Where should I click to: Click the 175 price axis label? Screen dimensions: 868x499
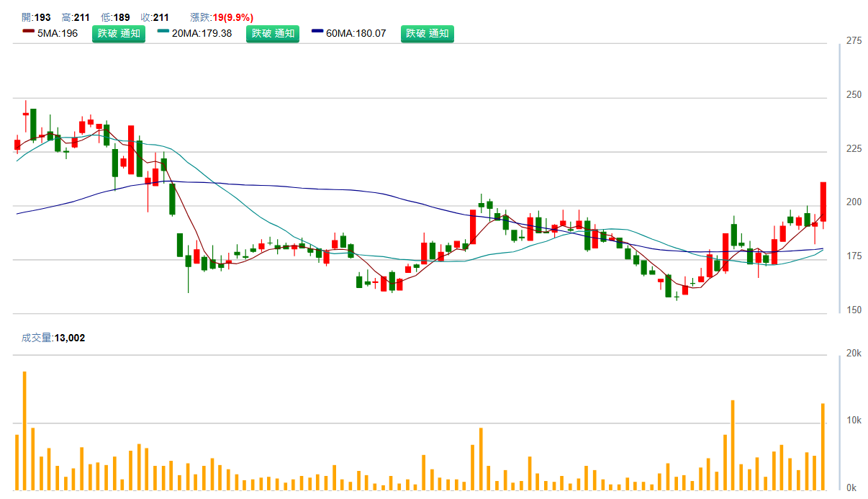pos(854,256)
